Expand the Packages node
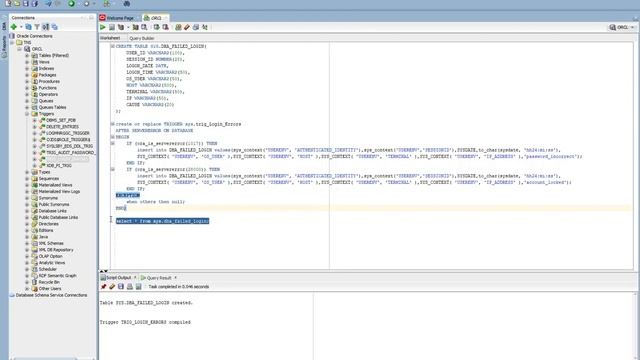This screenshot has width=640, height=360. tap(27, 75)
